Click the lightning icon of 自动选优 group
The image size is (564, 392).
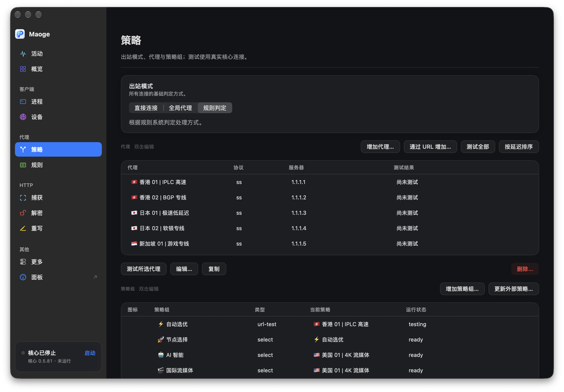click(161, 324)
